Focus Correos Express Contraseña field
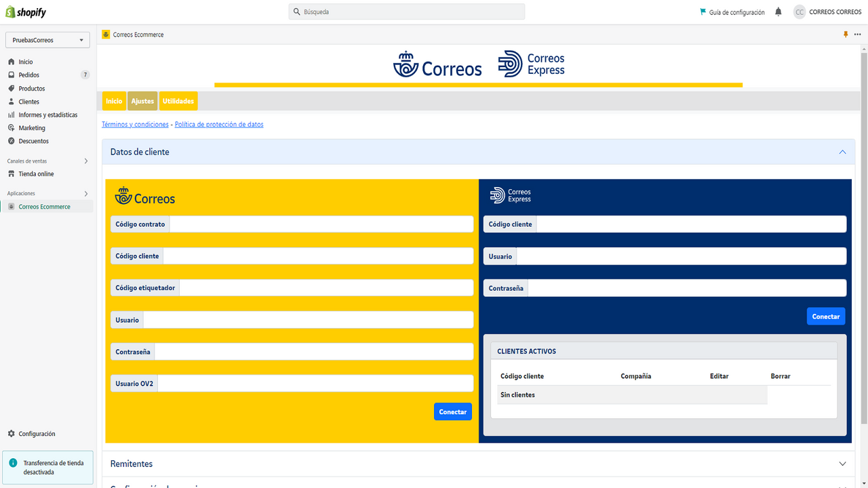Image resolution: width=868 pixels, height=488 pixels. tap(687, 288)
